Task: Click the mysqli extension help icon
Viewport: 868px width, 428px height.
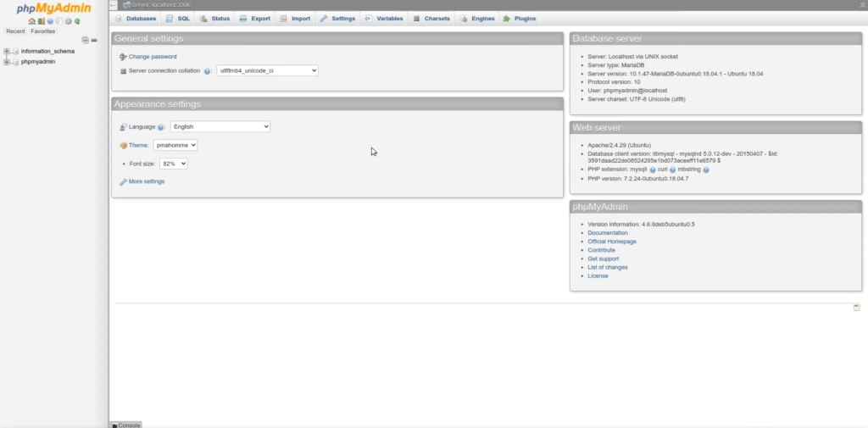Action: tap(653, 170)
